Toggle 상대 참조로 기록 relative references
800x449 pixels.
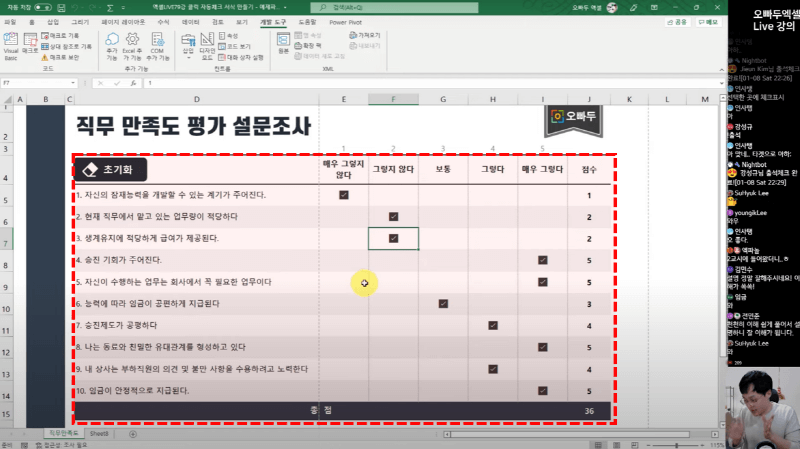tap(66, 46)
